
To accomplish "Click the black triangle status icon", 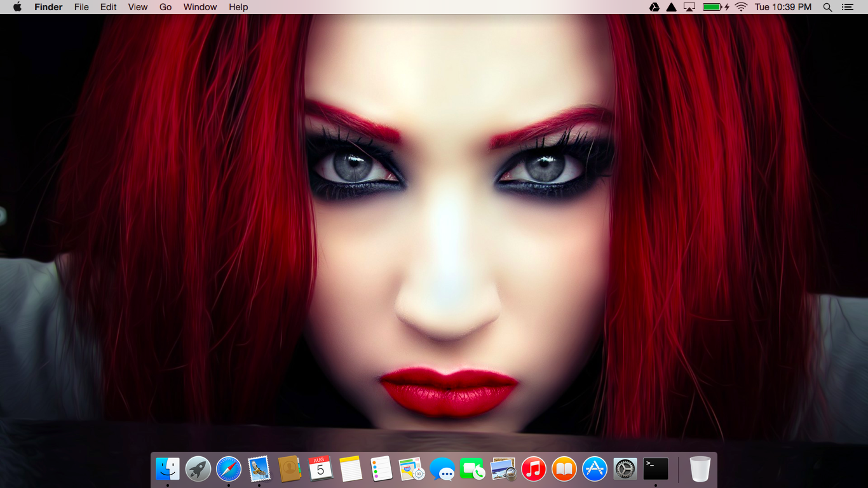I will click(672, 7).
